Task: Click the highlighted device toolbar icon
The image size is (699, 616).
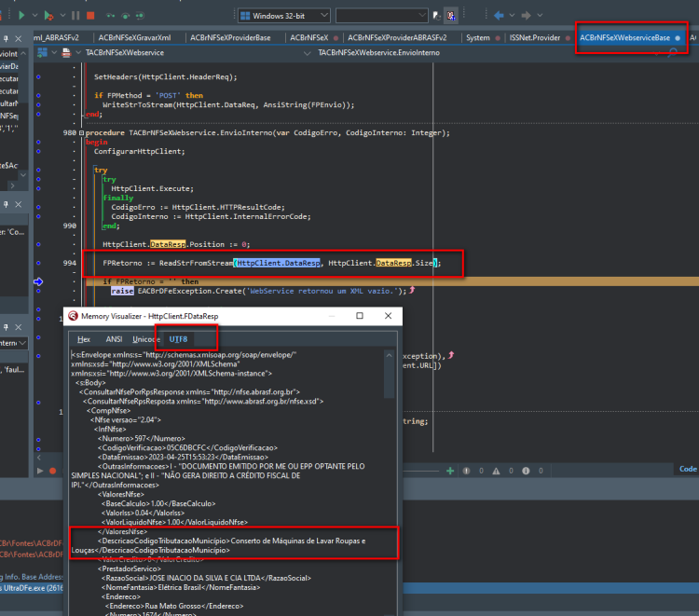Action: 451,16
